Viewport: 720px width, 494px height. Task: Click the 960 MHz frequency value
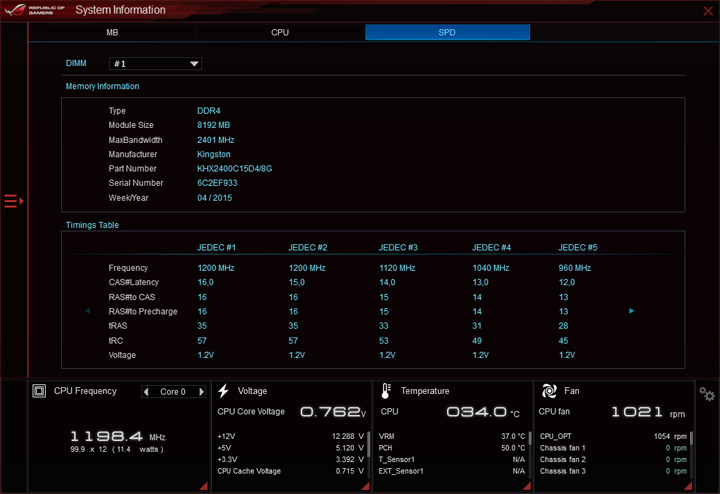tap(574, 268)
